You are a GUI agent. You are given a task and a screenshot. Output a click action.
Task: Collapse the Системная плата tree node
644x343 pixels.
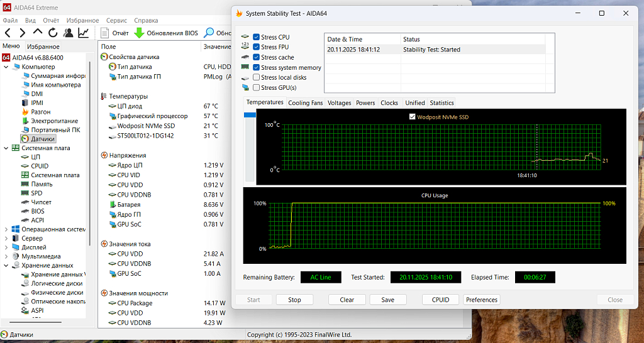click(x=6, y=148)
